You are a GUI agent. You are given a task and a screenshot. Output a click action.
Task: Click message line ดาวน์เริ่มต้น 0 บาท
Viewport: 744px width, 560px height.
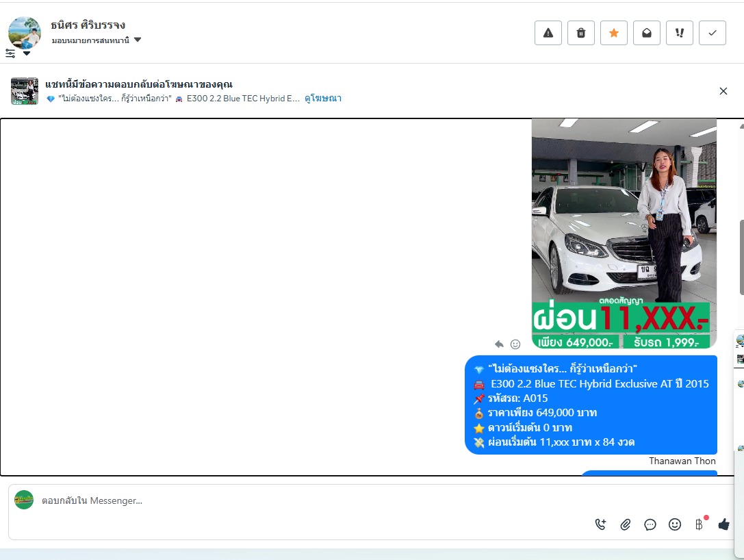(x=530, y=428)
